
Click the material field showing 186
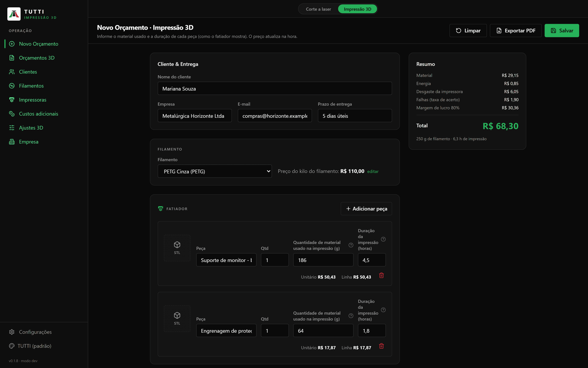[323, 260]
